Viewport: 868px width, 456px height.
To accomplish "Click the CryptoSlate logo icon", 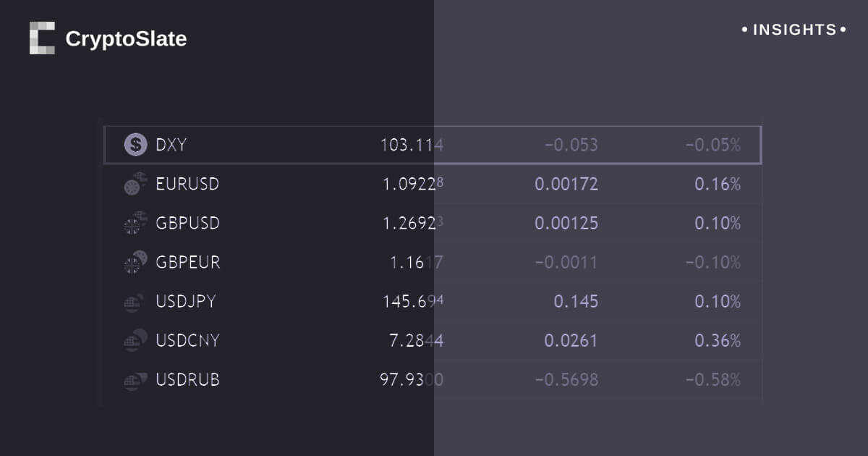I will pos(42,38).
